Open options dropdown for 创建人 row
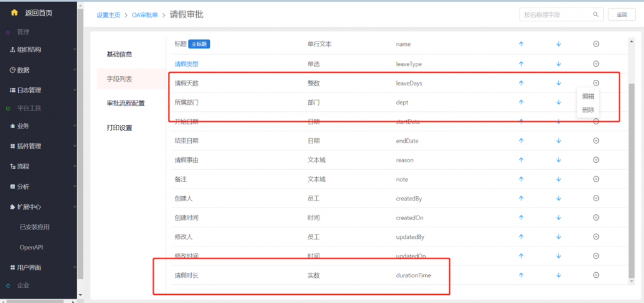The height and width of the screenshot is (303, 644). (x=596, y=199)
